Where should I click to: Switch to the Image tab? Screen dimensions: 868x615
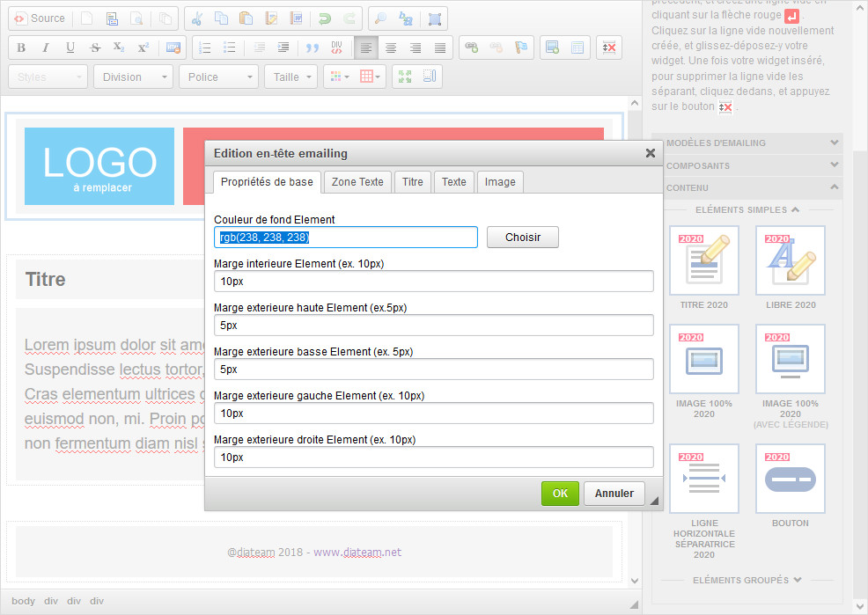500,182
